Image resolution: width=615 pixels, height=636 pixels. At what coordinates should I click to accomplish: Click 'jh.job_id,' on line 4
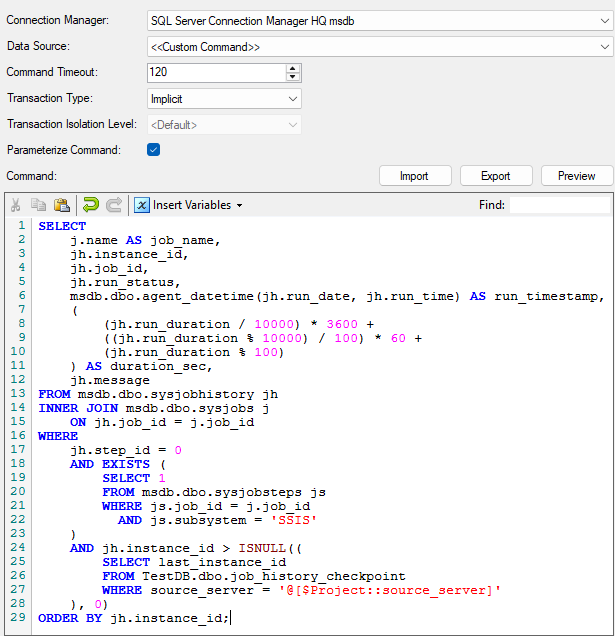[110, 269]
